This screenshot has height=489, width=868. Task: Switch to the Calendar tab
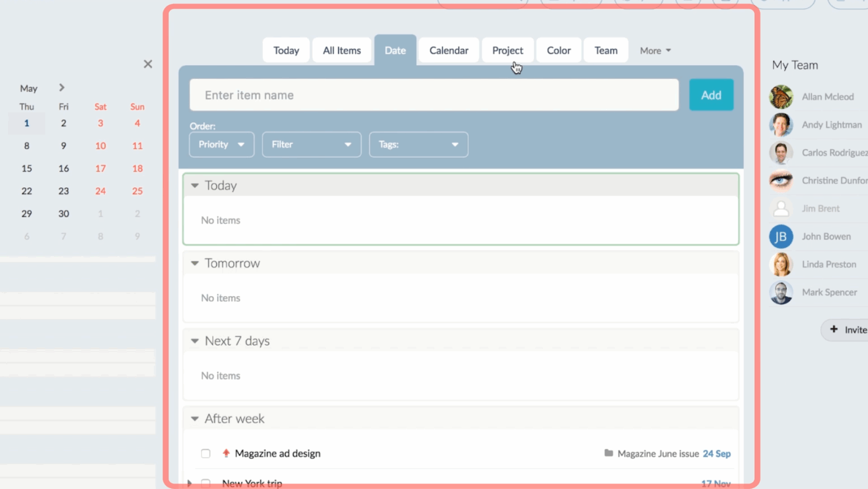[449, 50]
